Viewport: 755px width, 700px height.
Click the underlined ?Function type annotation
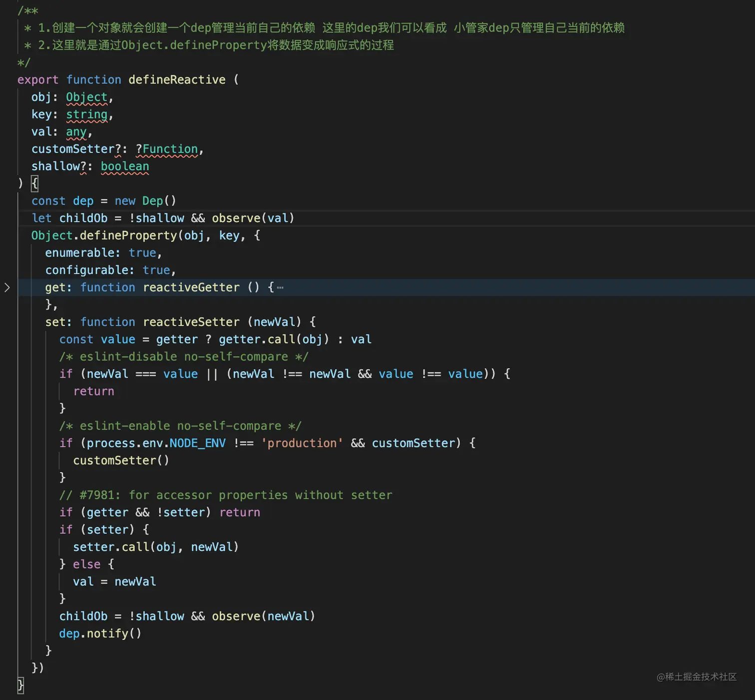(x=167, y=149)
